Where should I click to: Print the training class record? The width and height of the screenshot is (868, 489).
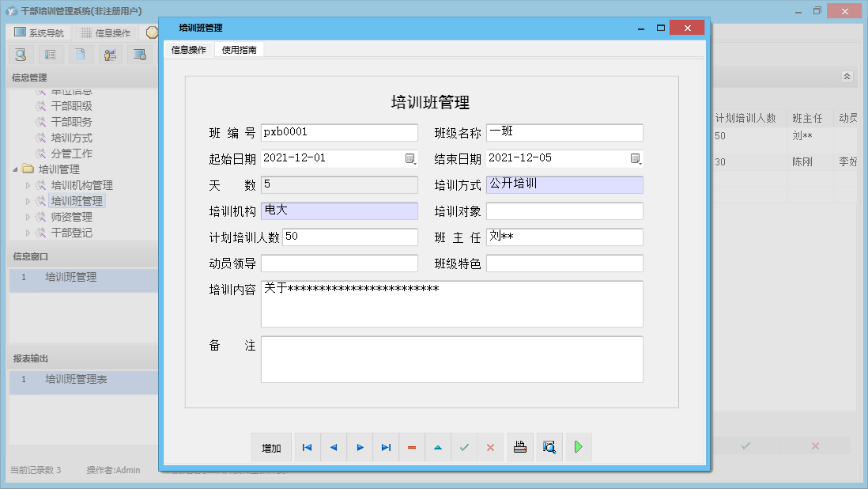click(x=519, y=447)
